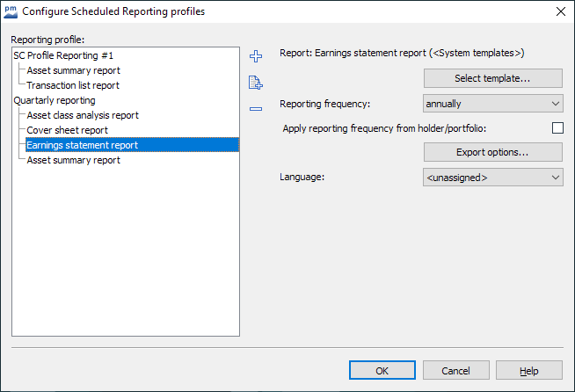Click the duplicate report copy icon

pyautogui.click(x=256, y=83)
